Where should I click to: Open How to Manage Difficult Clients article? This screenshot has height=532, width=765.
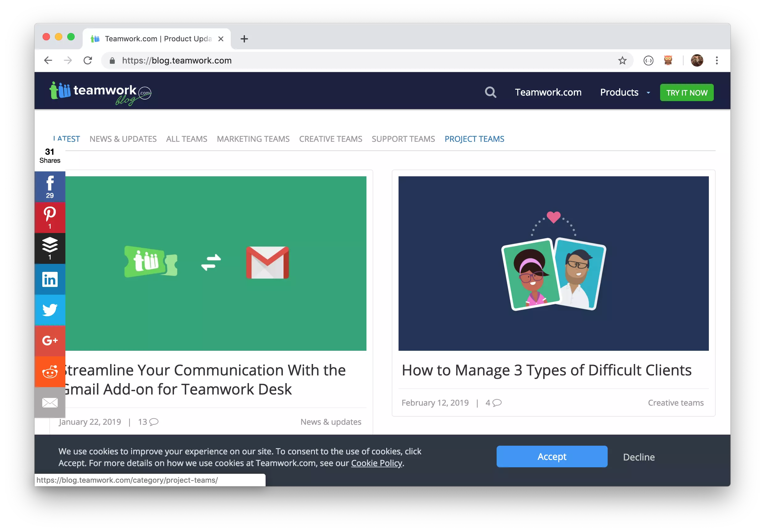(x=546, y=370)
